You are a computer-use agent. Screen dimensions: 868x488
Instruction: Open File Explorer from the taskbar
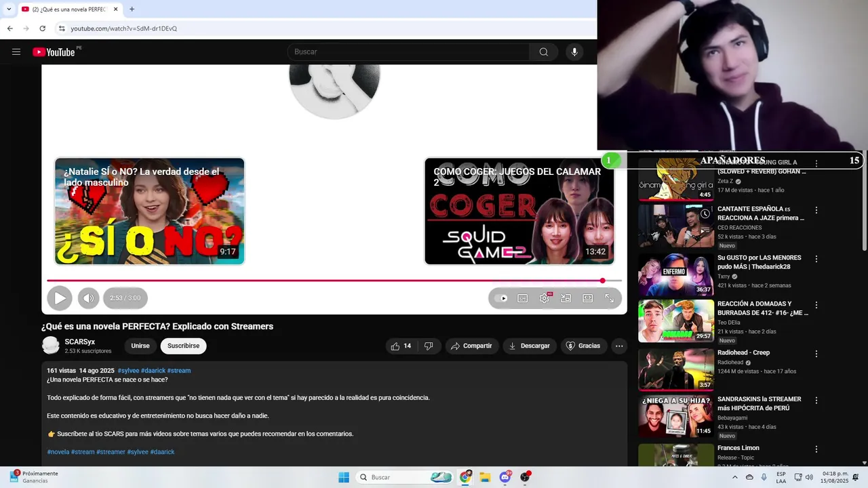pyautogui.click(x=485, y=477)
